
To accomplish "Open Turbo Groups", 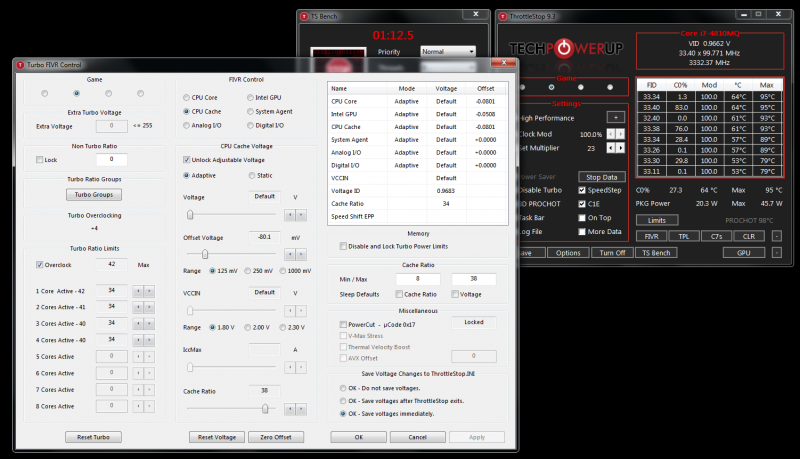I will 94,195.
